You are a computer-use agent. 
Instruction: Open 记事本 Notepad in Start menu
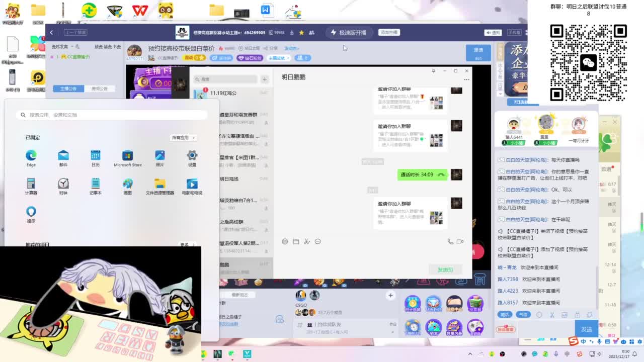point(96,186)
